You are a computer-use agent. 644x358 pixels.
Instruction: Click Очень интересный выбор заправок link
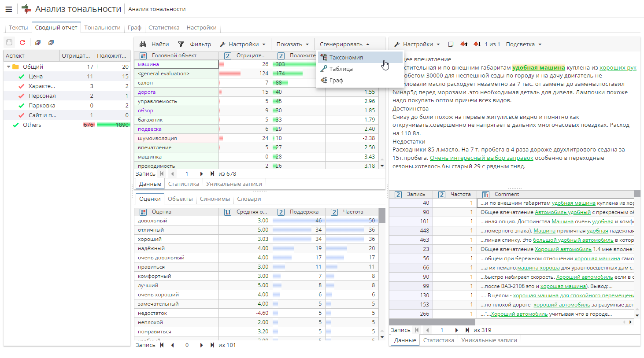[x=481, y=158]
